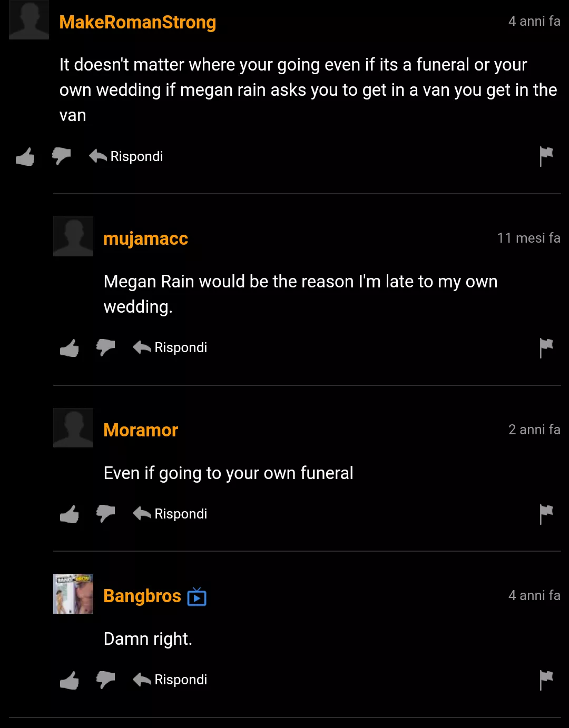Click Rispondi under MakeRomanStrong's comment

coord(126,156)
